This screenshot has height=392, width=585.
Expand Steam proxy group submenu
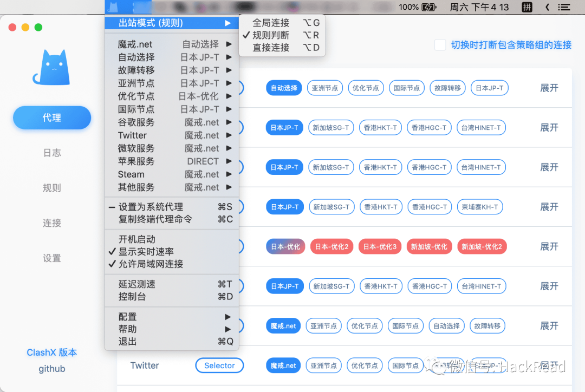pyautogui.click(x=172, y=174)
